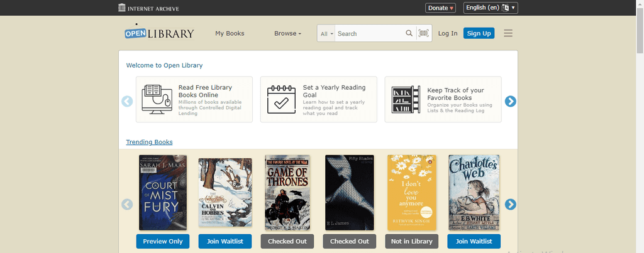Open the Open Library home logo
This screenshot has width=644, height=253.
[x=159, y=33]
